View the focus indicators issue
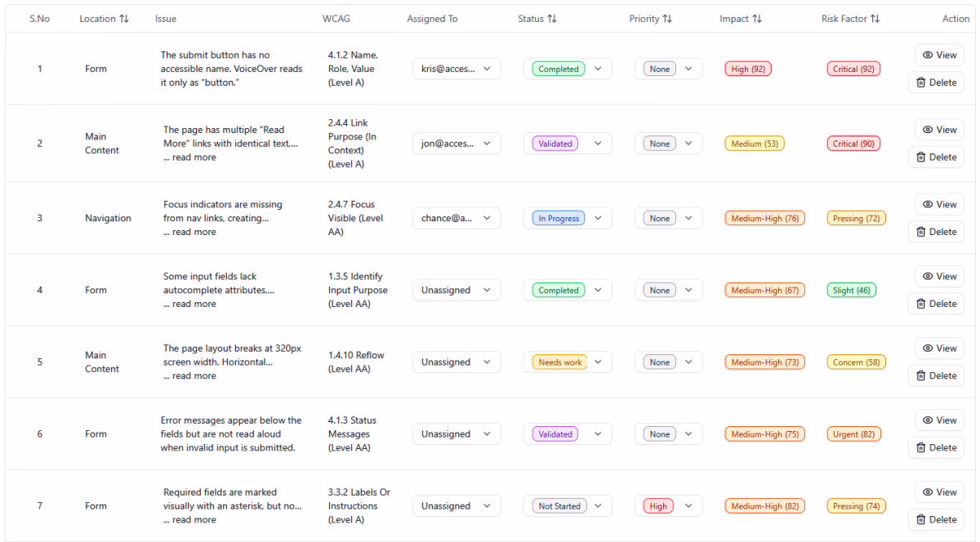980x542 pixels. (x=939, y=205)
